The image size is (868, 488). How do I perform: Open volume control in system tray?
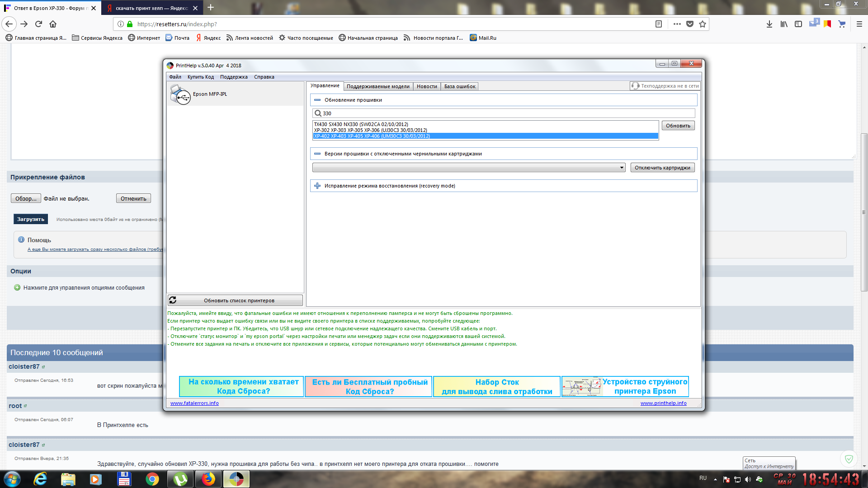748,479
